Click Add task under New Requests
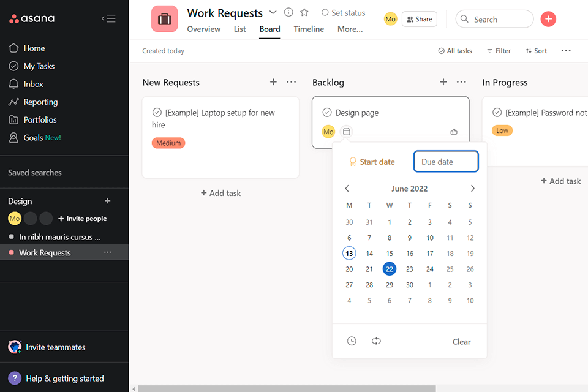 tap(221, 193)
